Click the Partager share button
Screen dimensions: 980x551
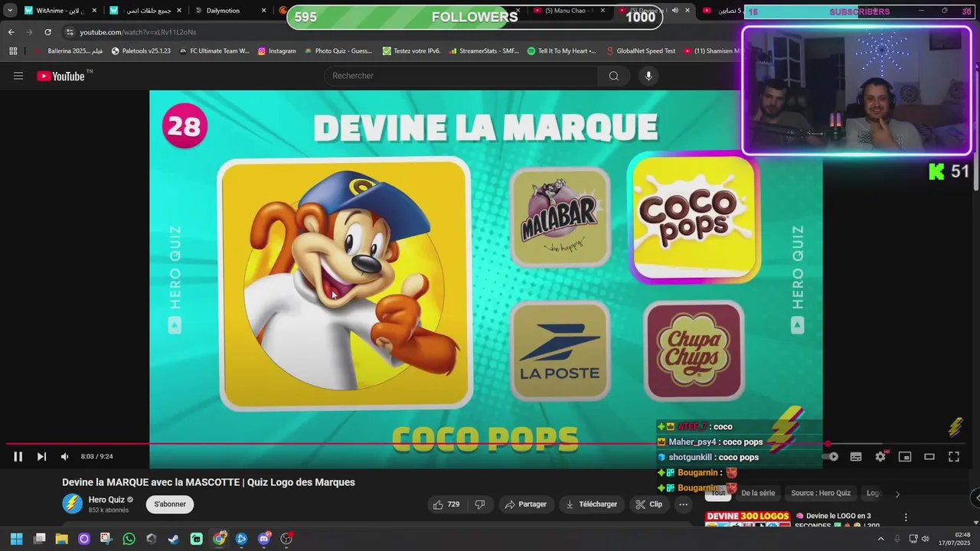click(x=525, y=504)
